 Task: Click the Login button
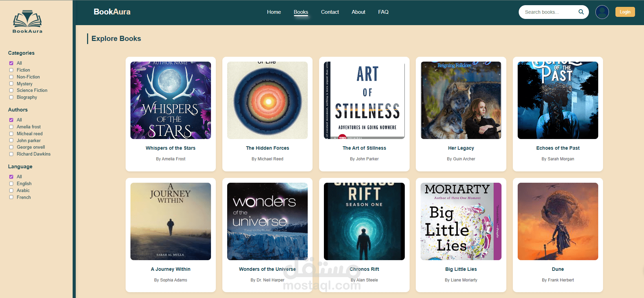pyautogui.click(x=625, y=12)
